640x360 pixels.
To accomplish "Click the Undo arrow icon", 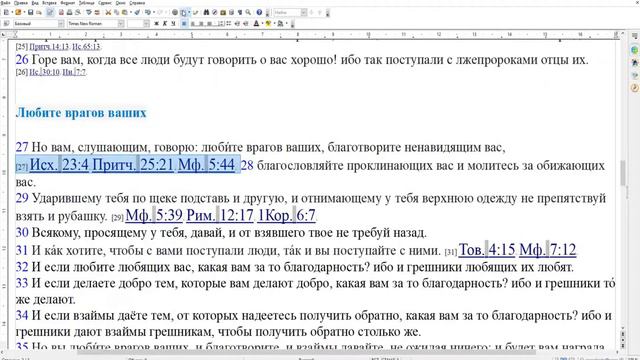I will click(x=148, y=13).
